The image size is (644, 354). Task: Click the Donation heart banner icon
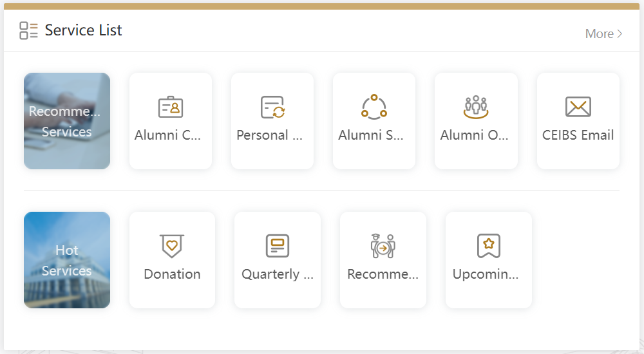click(x=172, y=246)
